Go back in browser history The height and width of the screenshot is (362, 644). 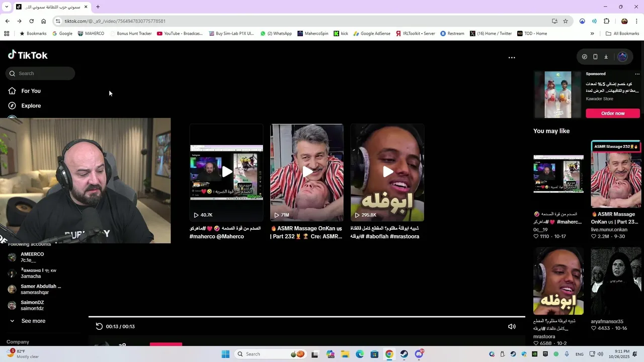[7, 21]
